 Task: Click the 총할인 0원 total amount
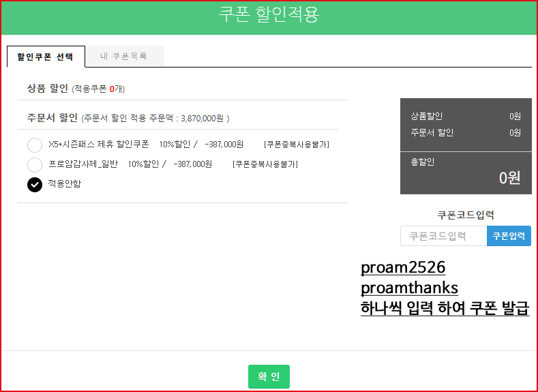click(509, 178)
